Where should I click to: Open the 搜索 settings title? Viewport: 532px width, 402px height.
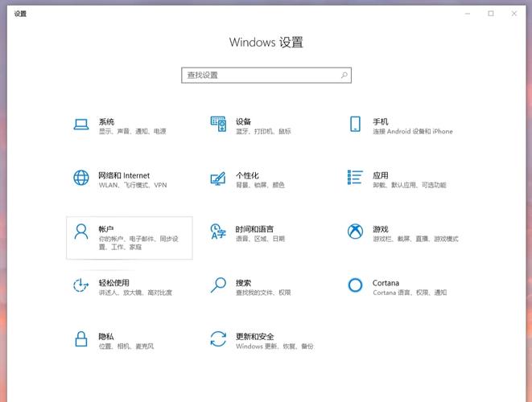tap(243, 283)
